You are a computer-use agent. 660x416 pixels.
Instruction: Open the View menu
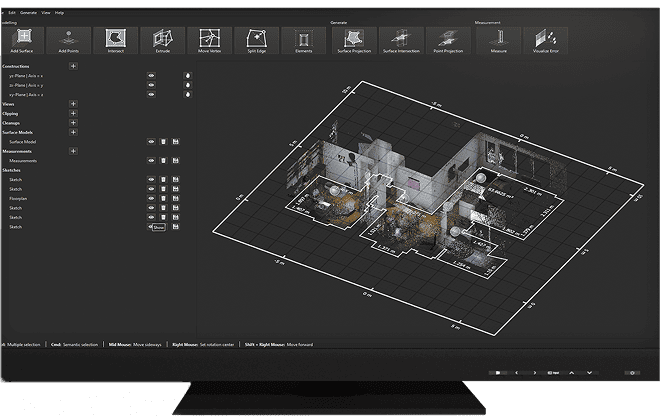tap(45, 13)
